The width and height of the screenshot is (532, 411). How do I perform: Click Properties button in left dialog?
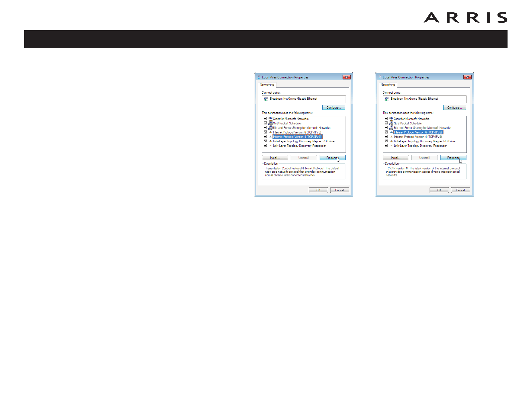[x=332, y=158]
